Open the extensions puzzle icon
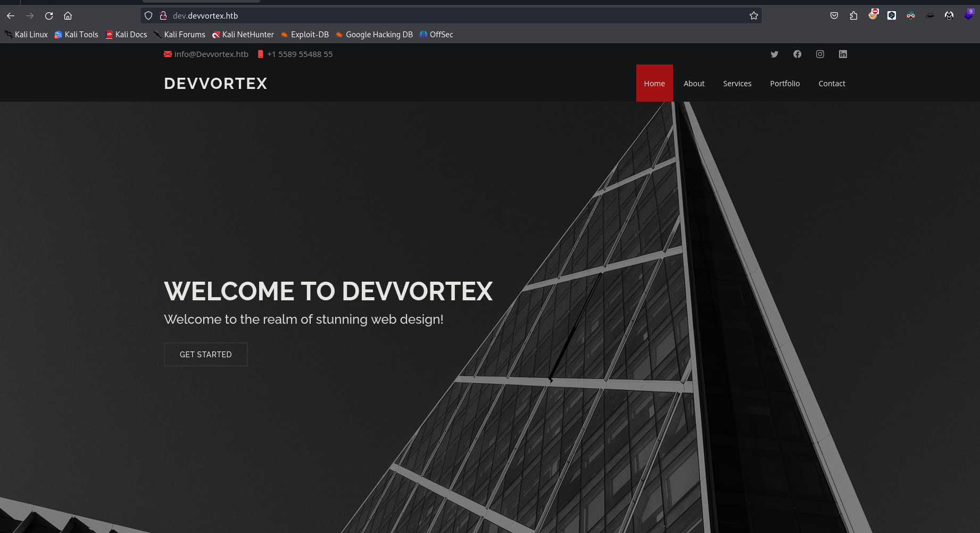Viewport: 980px width, 533px height. [853, 16]
